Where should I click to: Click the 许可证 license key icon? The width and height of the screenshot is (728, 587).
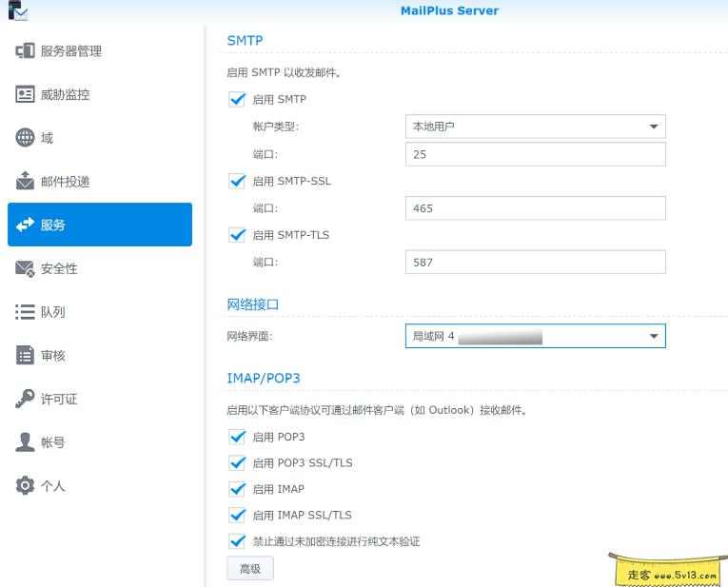click(x=26, y=400)
